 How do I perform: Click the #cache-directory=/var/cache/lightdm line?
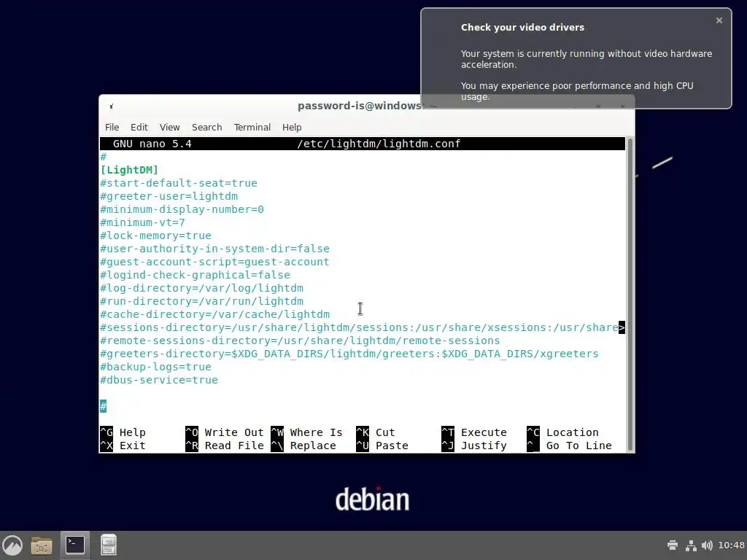pos(215,314)
